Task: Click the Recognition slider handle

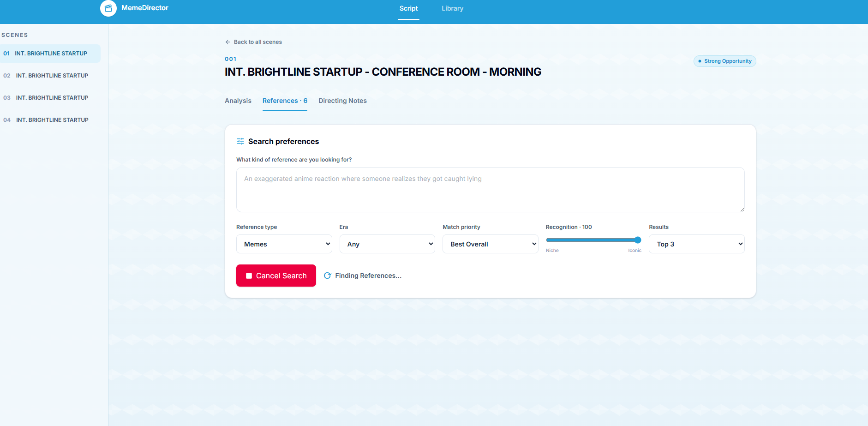Action: coord(638,240)
